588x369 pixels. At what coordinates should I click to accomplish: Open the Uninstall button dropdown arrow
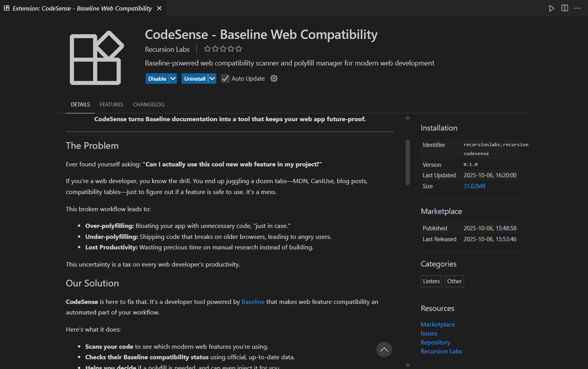tap(212, 78)
